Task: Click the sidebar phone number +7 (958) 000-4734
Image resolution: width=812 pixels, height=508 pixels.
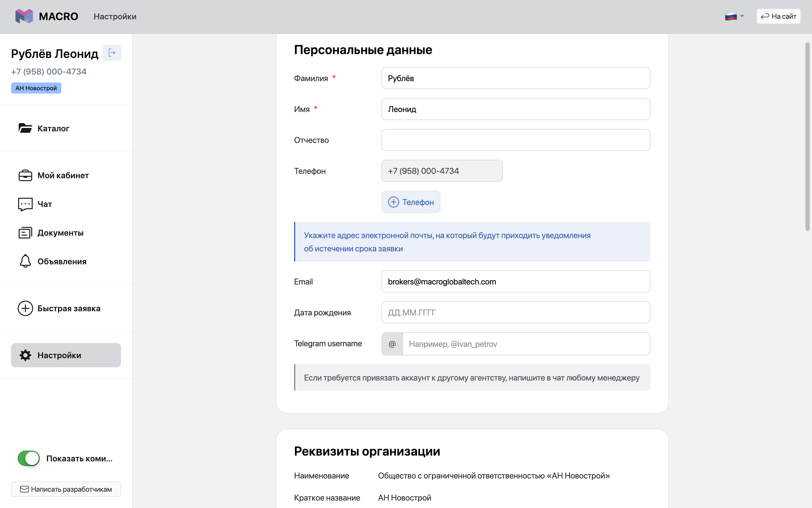Action: pos(49,71)
